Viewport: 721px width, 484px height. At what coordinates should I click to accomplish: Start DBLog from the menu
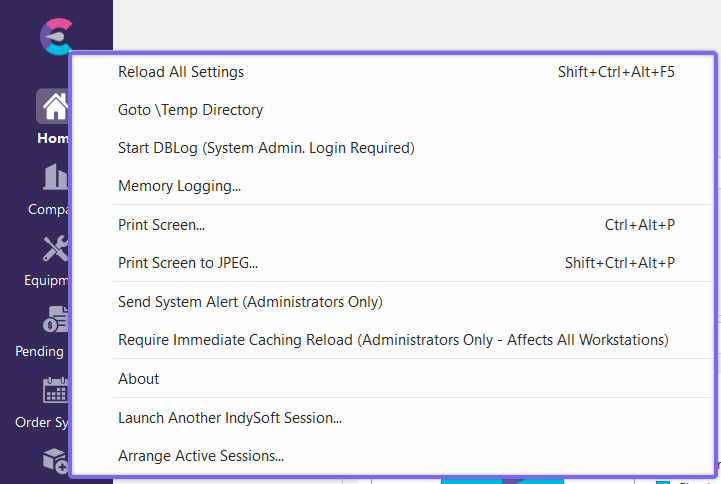266,148
